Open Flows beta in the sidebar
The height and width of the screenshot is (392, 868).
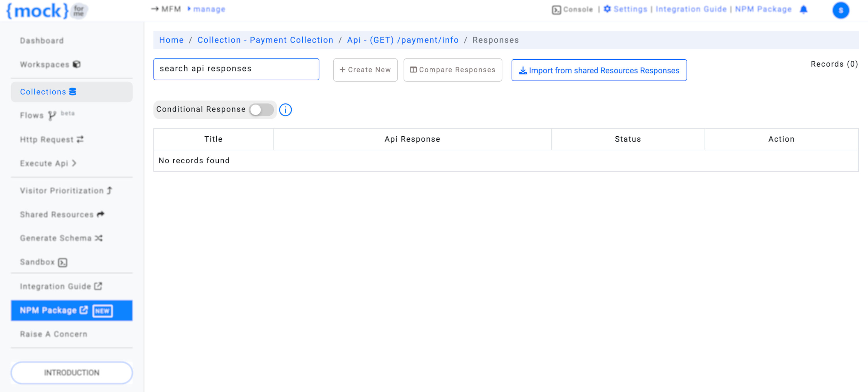tap(47, 115)
